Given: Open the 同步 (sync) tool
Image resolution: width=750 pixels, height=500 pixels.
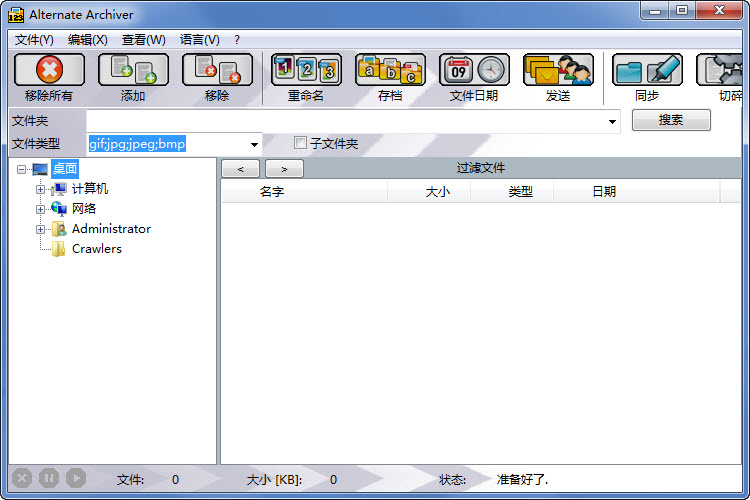Looking at the screenshot, I should coord(647,70).
